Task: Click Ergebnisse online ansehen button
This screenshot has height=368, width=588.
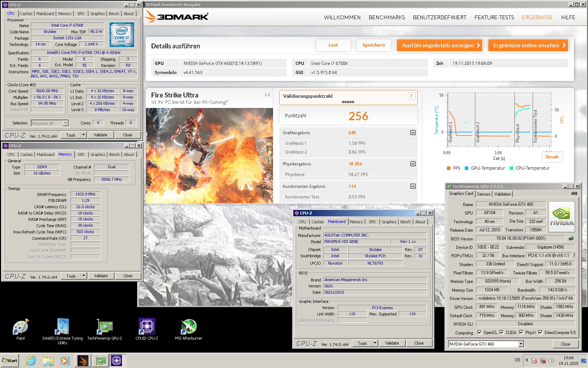Action: [528, 45]
